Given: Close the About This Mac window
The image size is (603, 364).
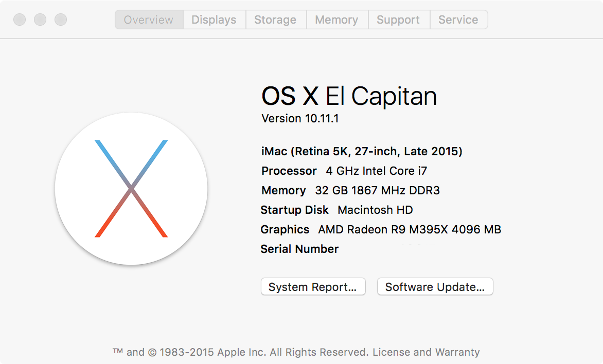Looking at the screenshot, I should pos(20,20).
